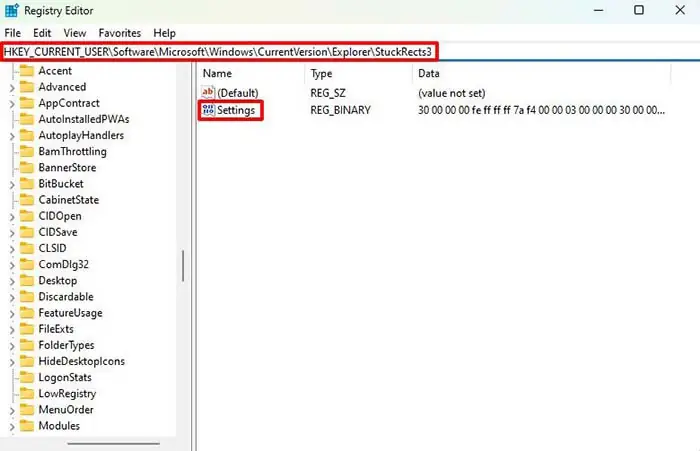Click the ComDlg32 folder icon

click(27, 264)
